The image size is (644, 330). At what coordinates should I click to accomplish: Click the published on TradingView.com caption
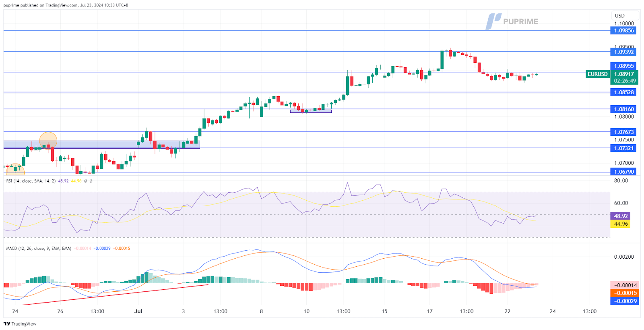66,5
